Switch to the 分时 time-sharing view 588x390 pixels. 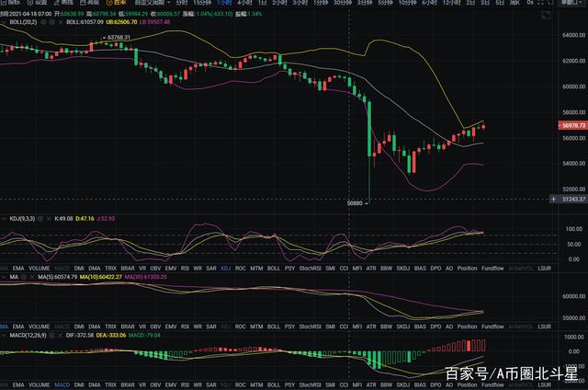click(x=182, y=2)
